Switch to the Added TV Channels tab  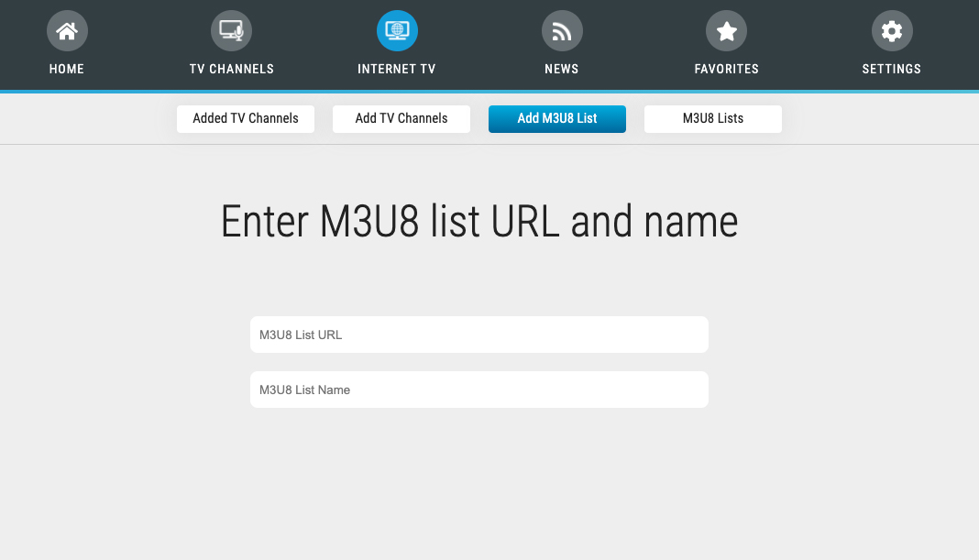246,119
